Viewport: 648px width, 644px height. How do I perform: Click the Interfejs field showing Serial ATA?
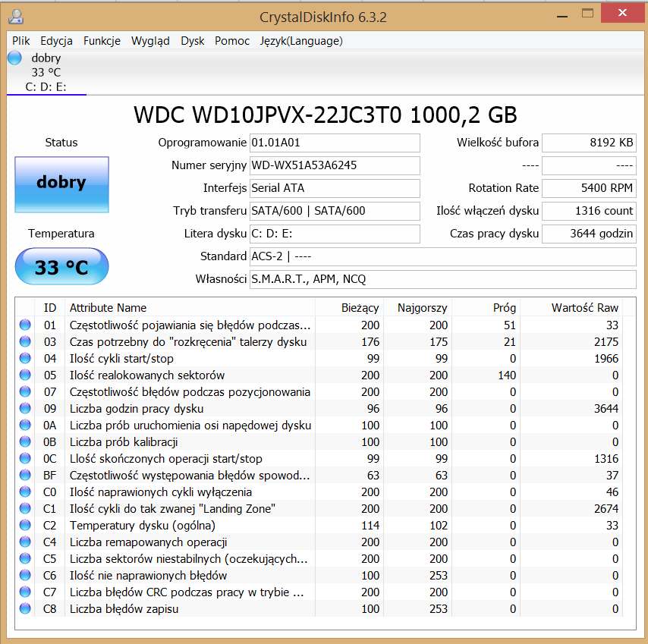coord(335,188)
